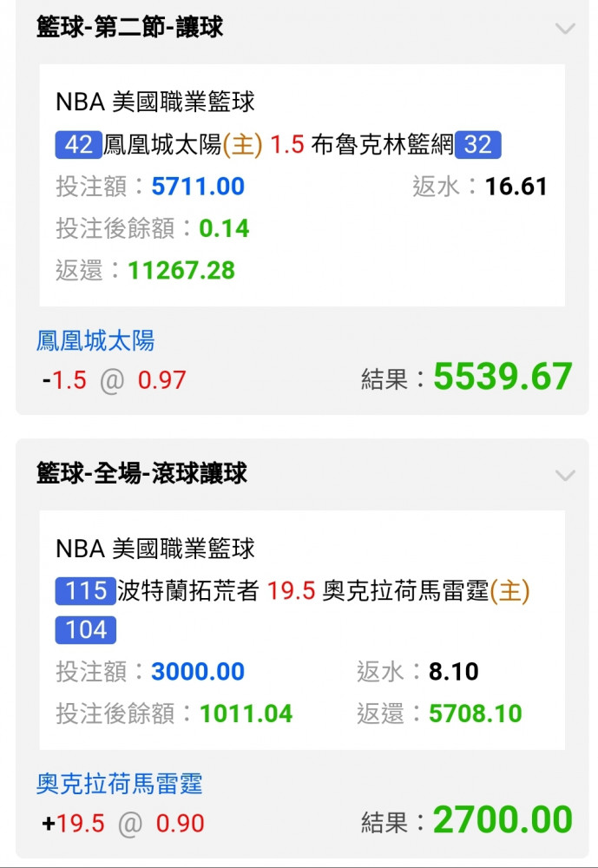
Task: Open the blue 鳳凰城太陽 selection link
Action: point(95,340)
